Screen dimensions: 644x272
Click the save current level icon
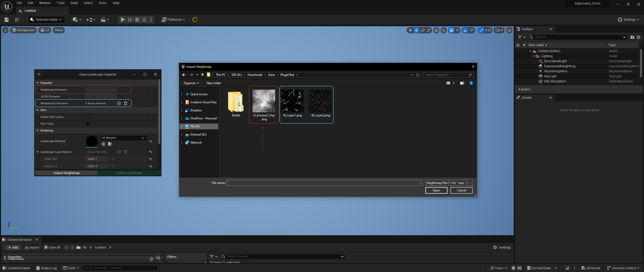7,20
